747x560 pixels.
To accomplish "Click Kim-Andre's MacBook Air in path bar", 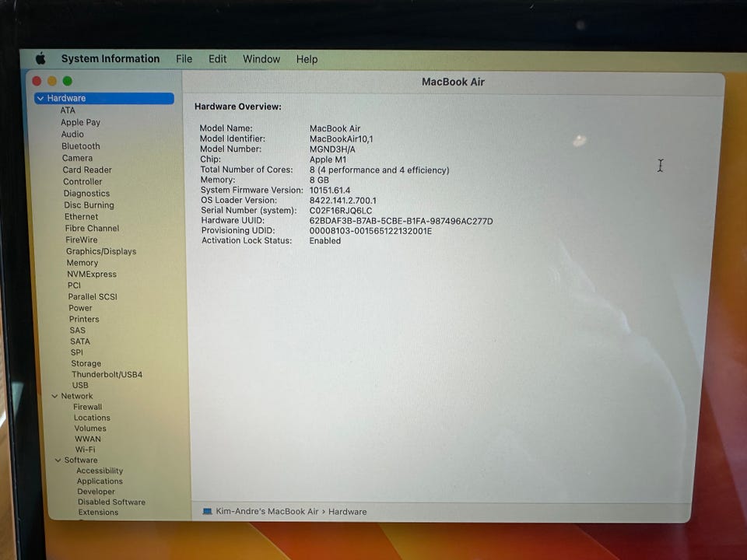I will coord(267,512).
